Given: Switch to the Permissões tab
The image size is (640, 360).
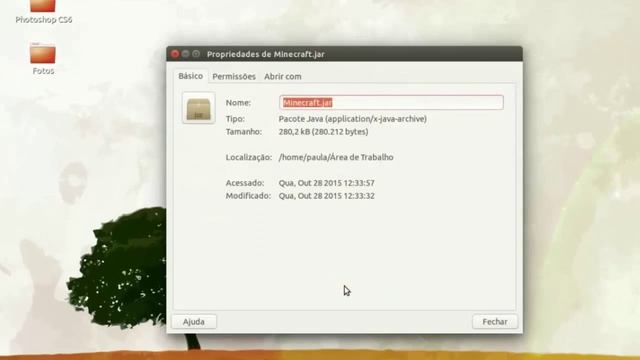Looking at the screenshot, I should 234,76.
